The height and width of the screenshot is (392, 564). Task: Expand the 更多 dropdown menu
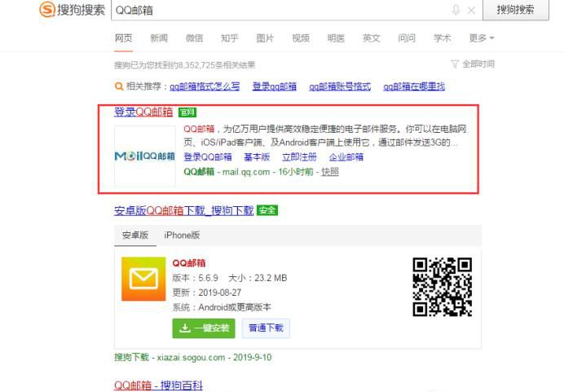pyautogui.click(x=482, y=37)
